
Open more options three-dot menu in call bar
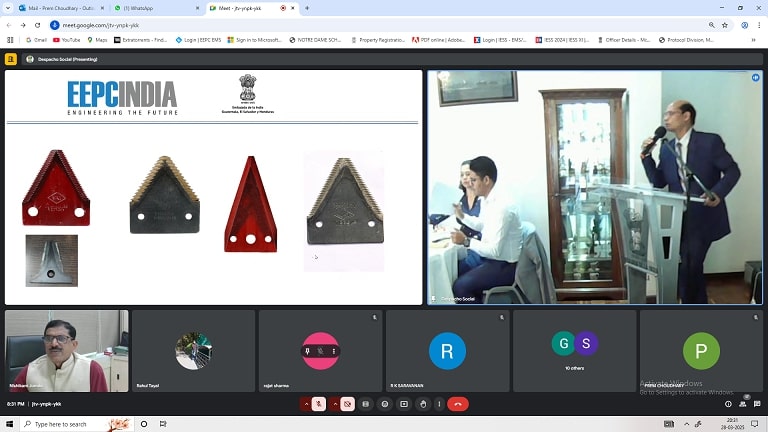pos(439,404)
